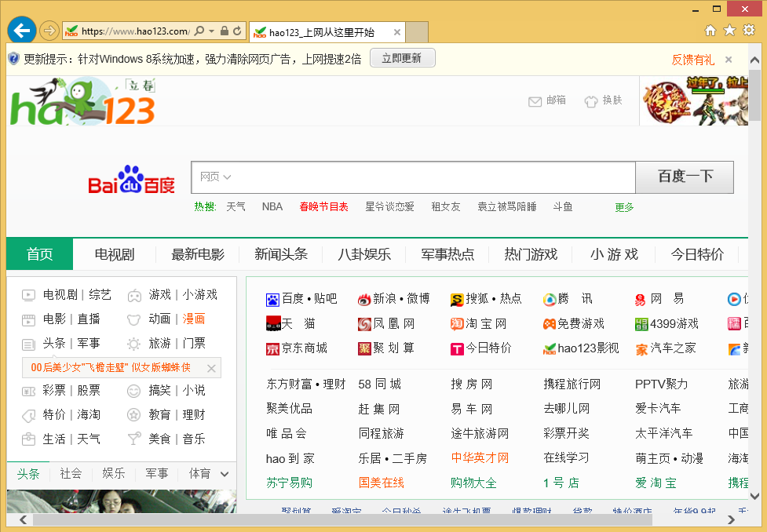Open 网易 site link
767x532 pixels.
(659, 299)
